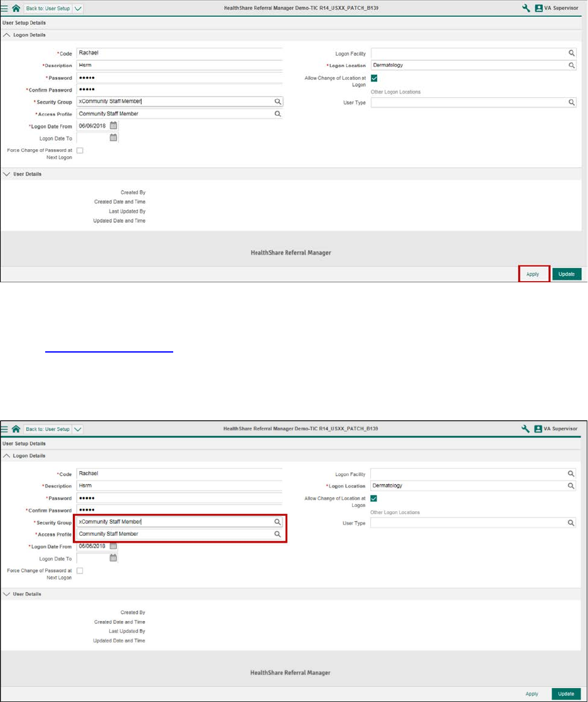
Task: Open Logon Date To calendar in upper screenshot
Action: pyautogui.click(x=114, y=138)
